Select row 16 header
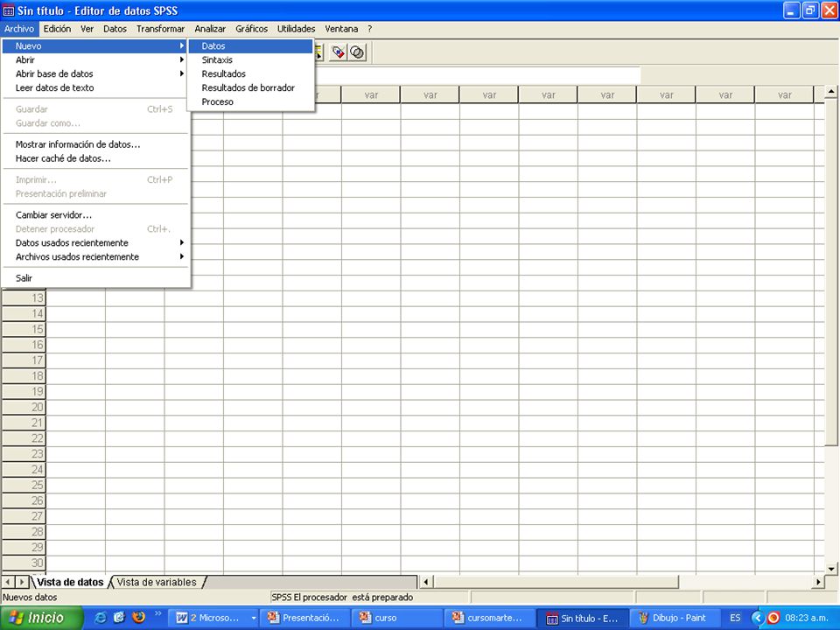The width and height of the screenshot is (840, 630). pyautogui.click(x=24, y=345)
